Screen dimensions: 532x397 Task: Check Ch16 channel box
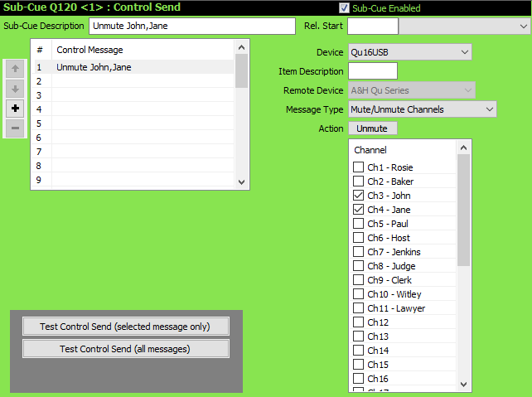358,378
